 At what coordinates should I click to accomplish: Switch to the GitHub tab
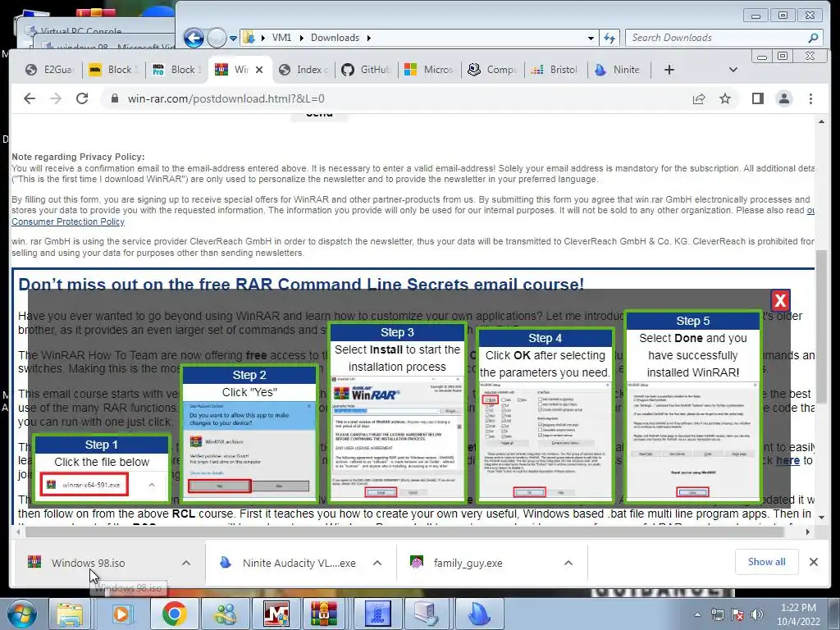click(367, 70)
